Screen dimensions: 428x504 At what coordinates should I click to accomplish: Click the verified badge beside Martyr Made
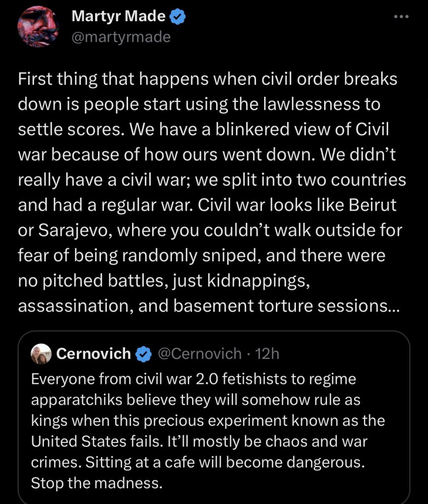click(177, 17)
